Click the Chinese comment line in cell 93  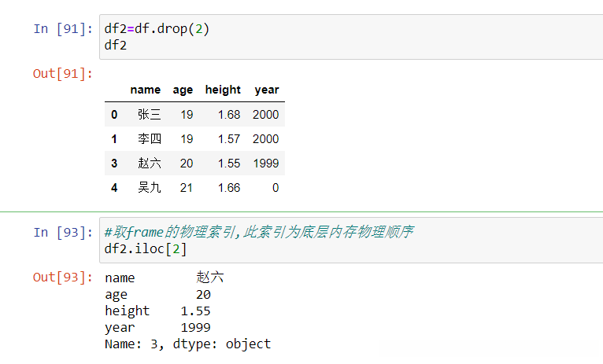(260, 233)
